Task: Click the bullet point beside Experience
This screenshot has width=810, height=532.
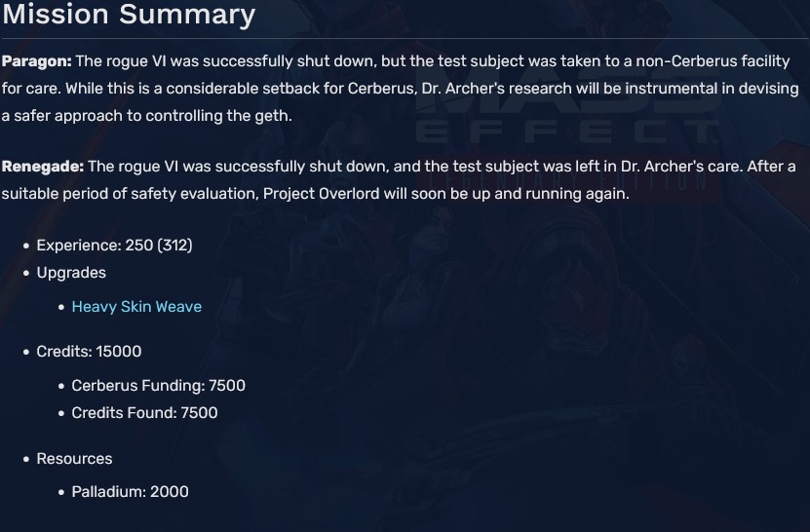Action: pos(26,247)
